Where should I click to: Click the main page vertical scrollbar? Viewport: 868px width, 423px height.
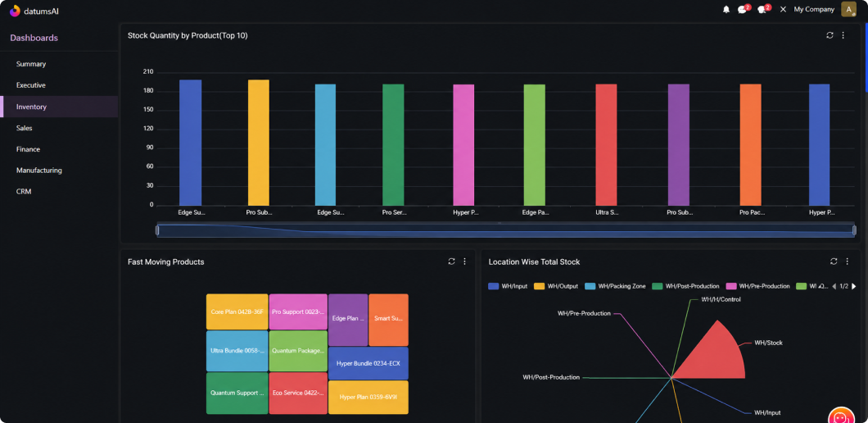click(x=866, y=56)
